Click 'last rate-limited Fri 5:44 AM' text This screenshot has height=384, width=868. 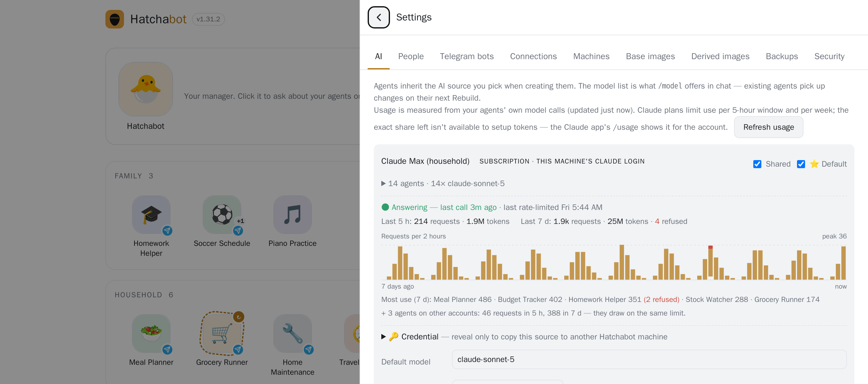coord(553,207)
